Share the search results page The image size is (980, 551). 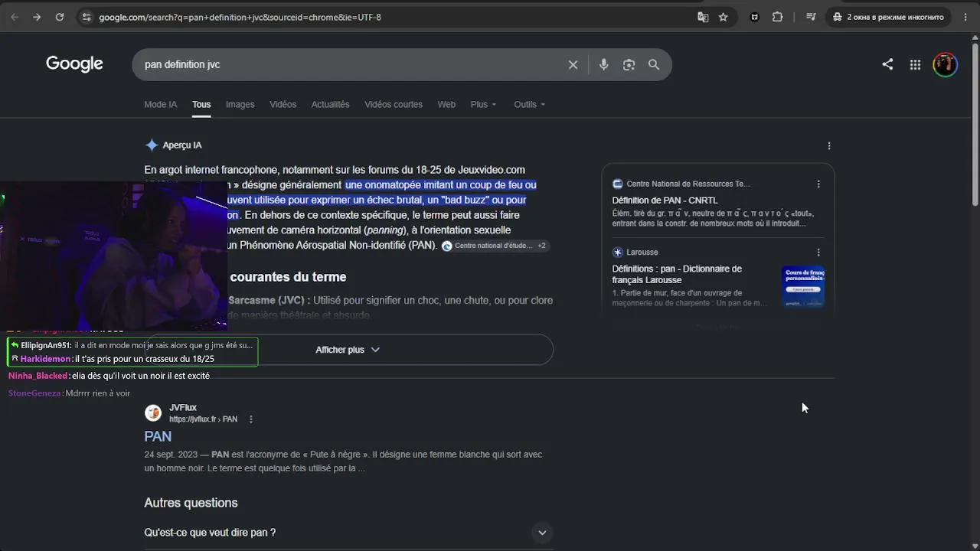(887, 65)
